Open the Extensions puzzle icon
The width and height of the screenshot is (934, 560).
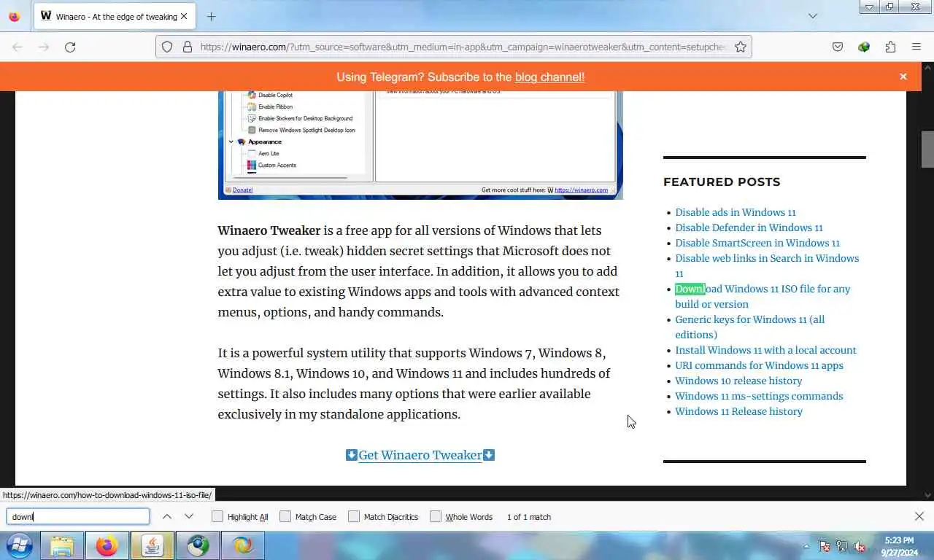[x=890, y=47]
